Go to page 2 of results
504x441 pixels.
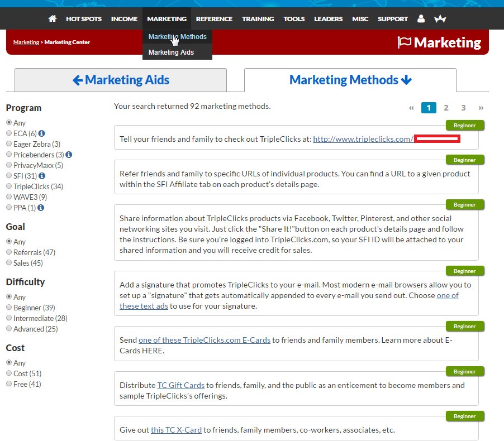coord(446,108)
